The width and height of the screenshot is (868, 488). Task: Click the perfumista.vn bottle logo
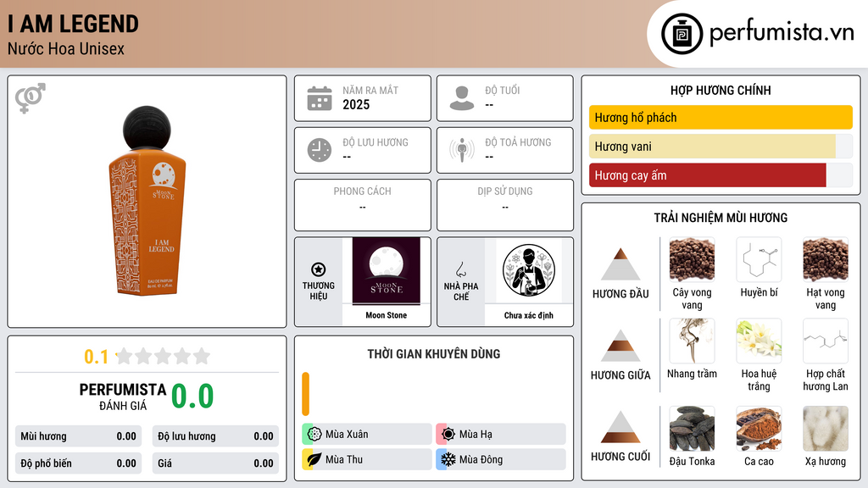click(682, 34)
